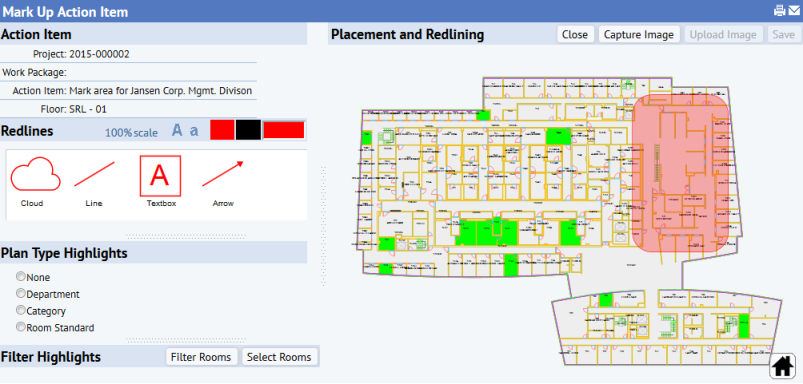Click the Select Rooms button

coord(279,357)
